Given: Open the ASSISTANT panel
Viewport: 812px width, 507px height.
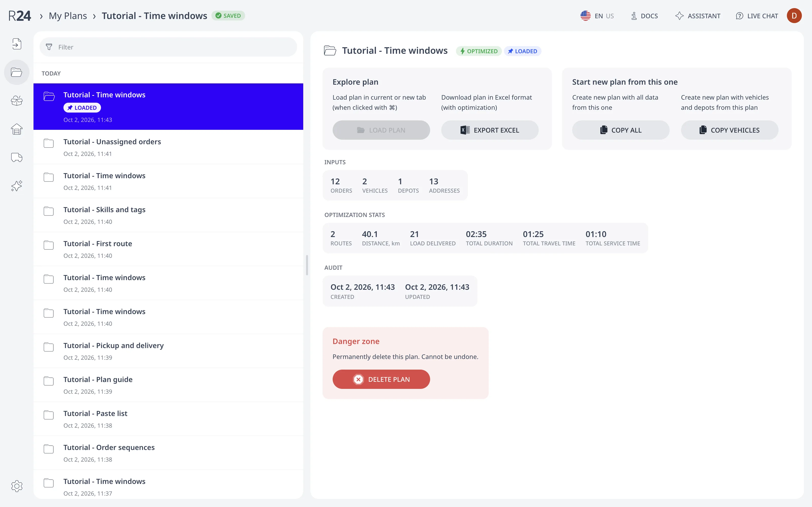Looking at the screenshot, I should tap(698, 16).
